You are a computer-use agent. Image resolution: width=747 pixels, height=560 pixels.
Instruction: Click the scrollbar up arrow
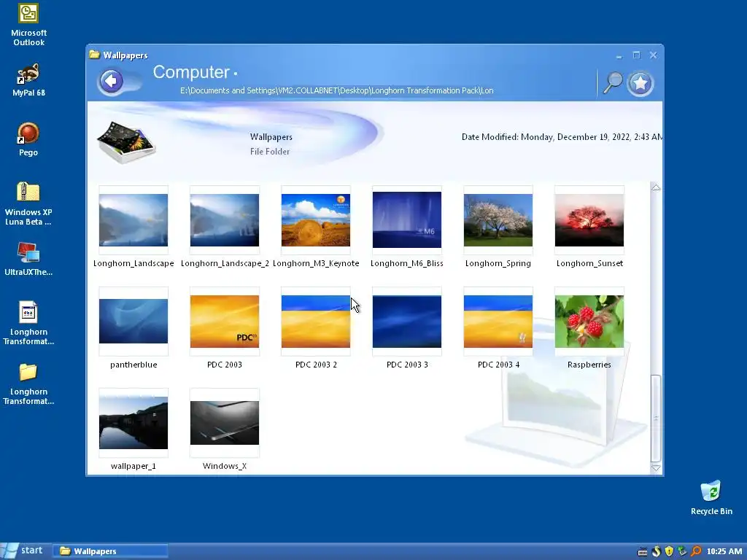[x=656, y=187]
